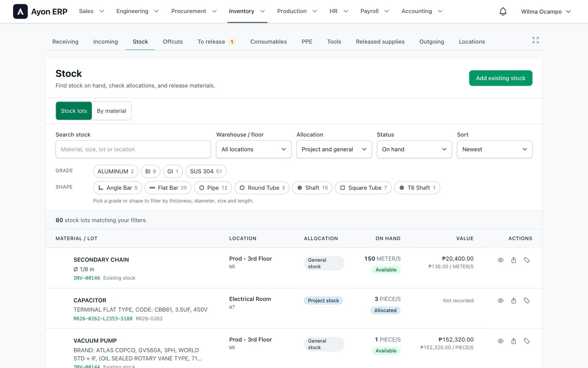Open lot link INV-00146
The width and height of the screenshot is (588, 368).
coord(87,278)
